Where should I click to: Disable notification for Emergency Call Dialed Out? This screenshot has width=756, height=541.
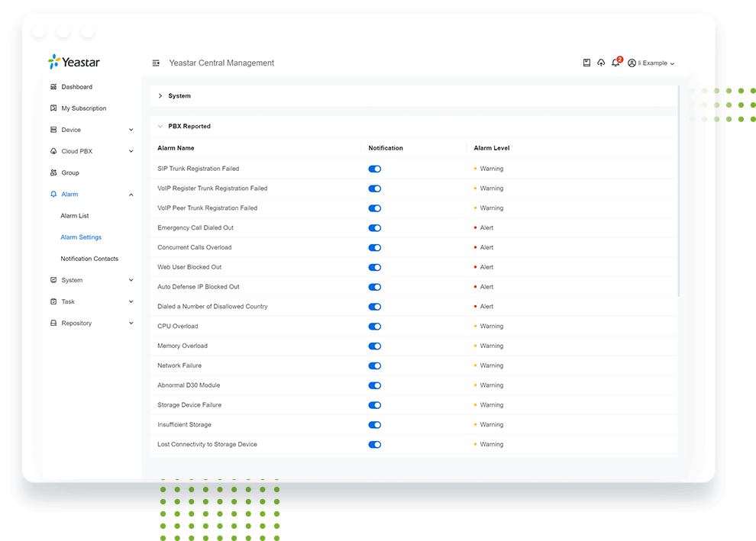point(374,228)
